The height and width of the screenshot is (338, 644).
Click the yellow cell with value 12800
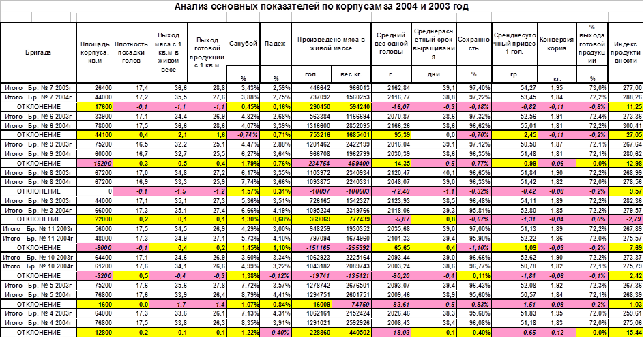pyautogui.click(x=94, y=332)
